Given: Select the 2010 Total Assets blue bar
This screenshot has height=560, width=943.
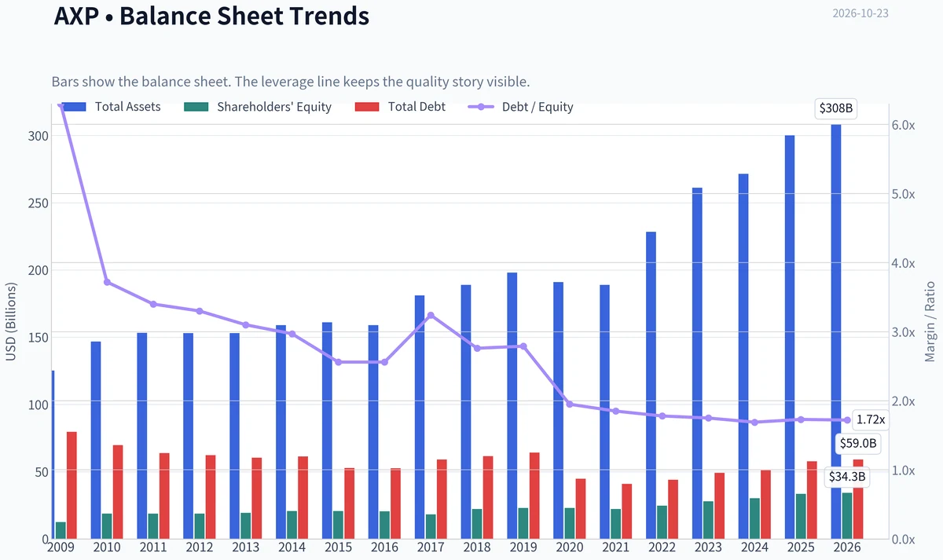Looking at the screenshot, I should (96, 441).
